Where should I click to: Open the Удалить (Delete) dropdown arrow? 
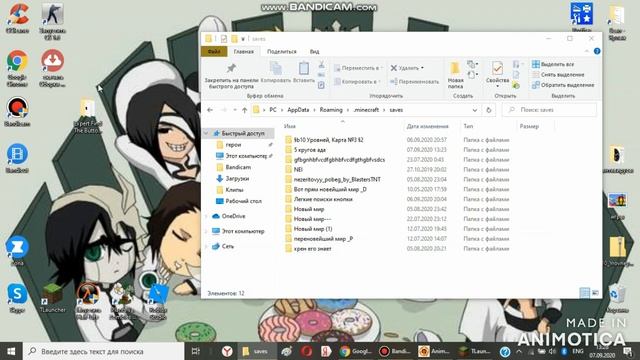tap(422, 68)
